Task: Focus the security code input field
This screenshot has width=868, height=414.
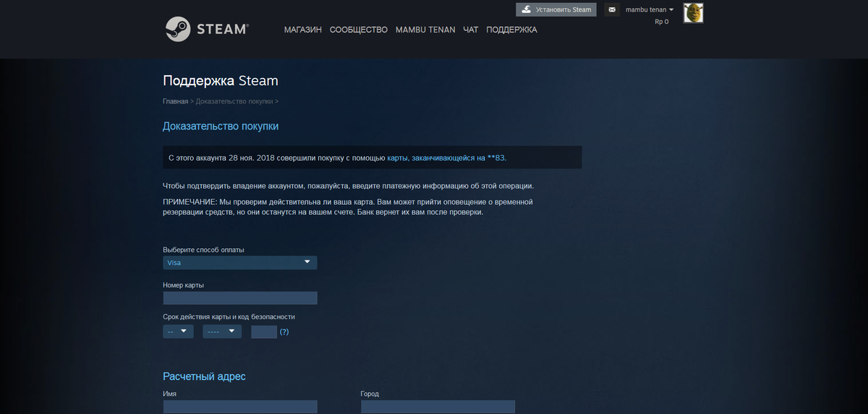Action: [x=264, y=331]
